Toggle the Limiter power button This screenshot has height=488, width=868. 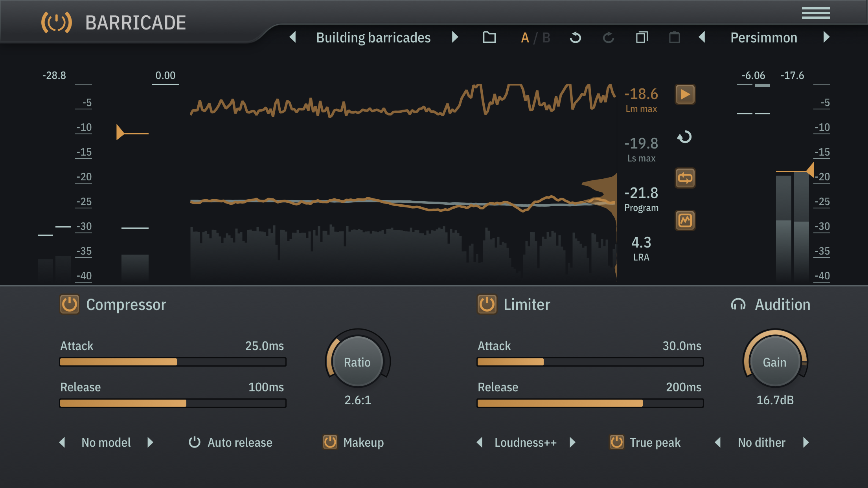(x=487, y=305)
